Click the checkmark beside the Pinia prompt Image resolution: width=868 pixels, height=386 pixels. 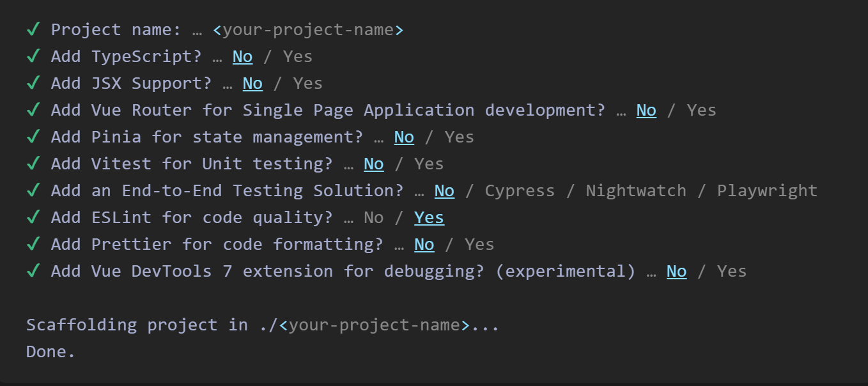click(33, 137)
